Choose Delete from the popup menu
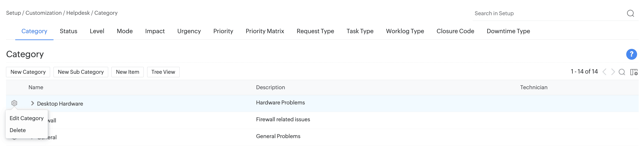 point(18,130)
